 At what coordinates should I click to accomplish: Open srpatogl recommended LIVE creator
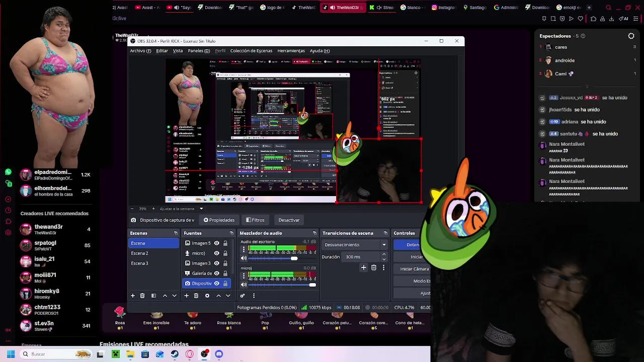(55, 245)
